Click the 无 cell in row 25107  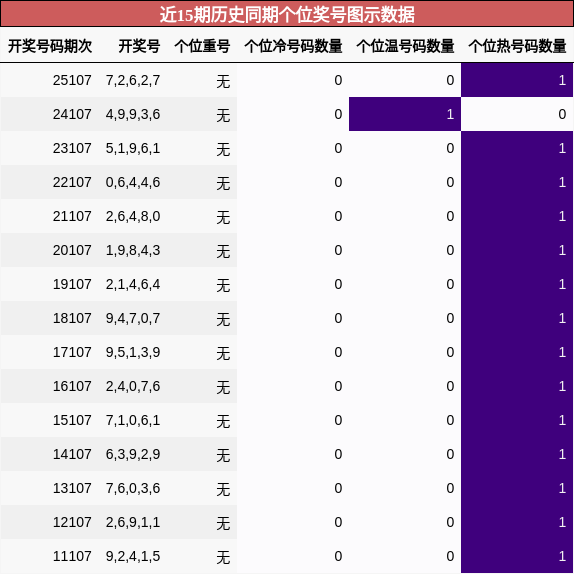click(x=223, y=81)
